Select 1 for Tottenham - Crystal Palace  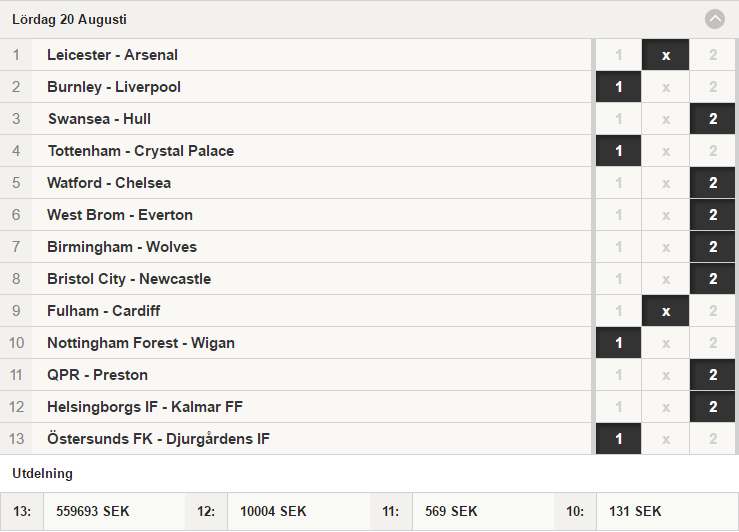coord(618,151)
